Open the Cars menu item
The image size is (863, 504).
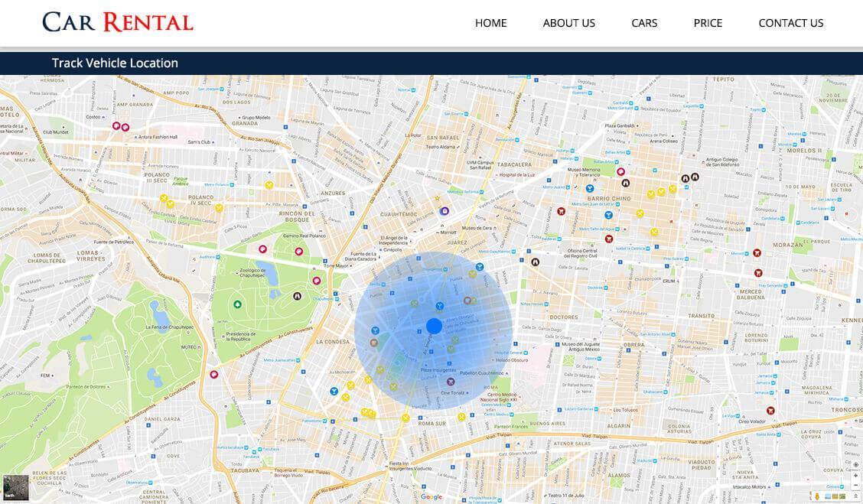(x=644, y=23)
